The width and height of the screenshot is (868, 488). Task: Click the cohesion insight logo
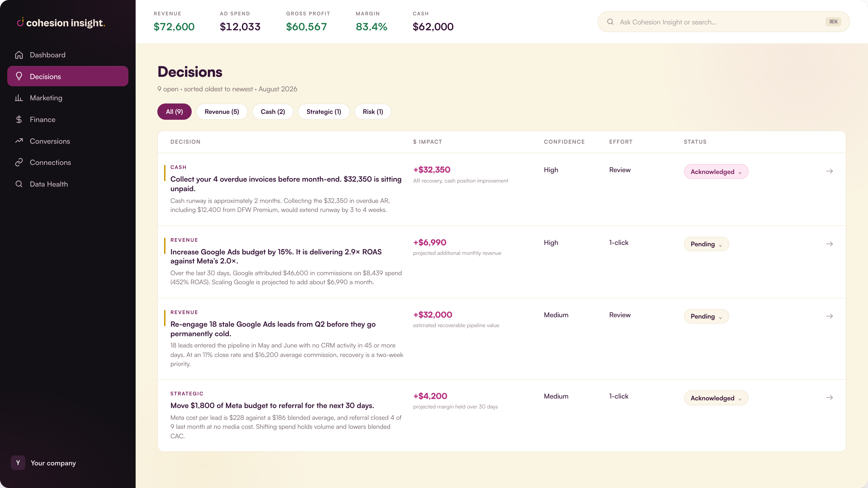(61, 23)
